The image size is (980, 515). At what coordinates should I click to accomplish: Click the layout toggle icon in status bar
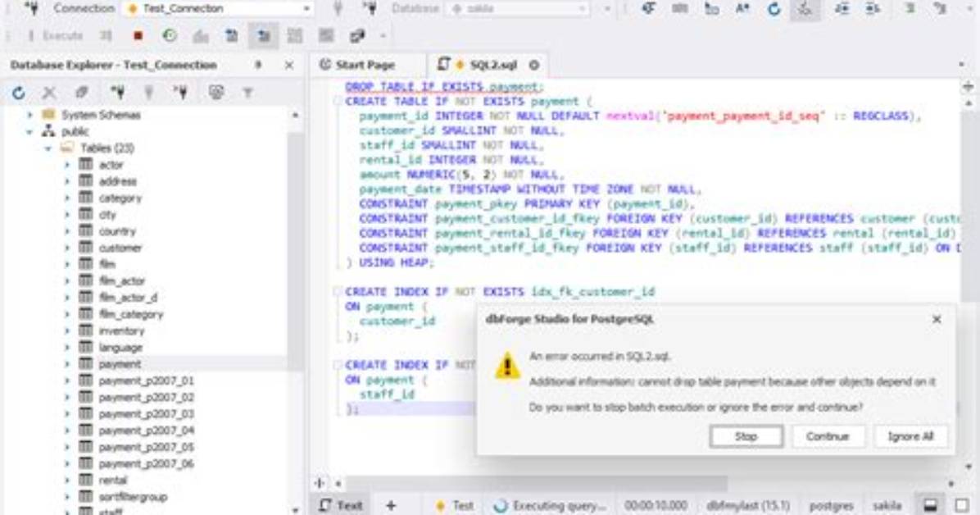[x=931, y=505]
